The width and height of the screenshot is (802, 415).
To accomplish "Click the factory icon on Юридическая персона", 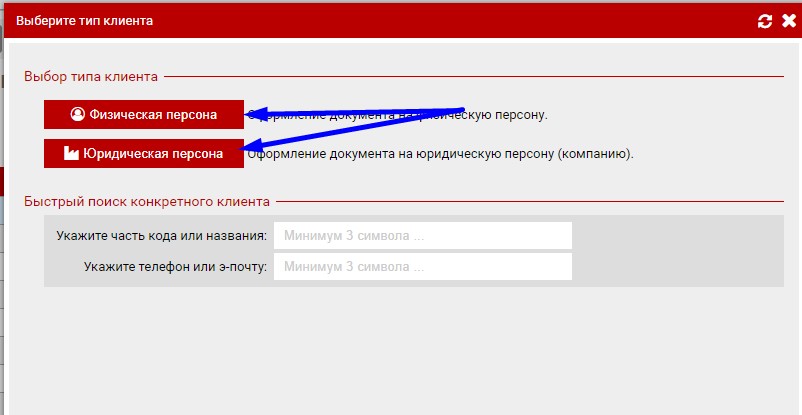I will point(71,154).
